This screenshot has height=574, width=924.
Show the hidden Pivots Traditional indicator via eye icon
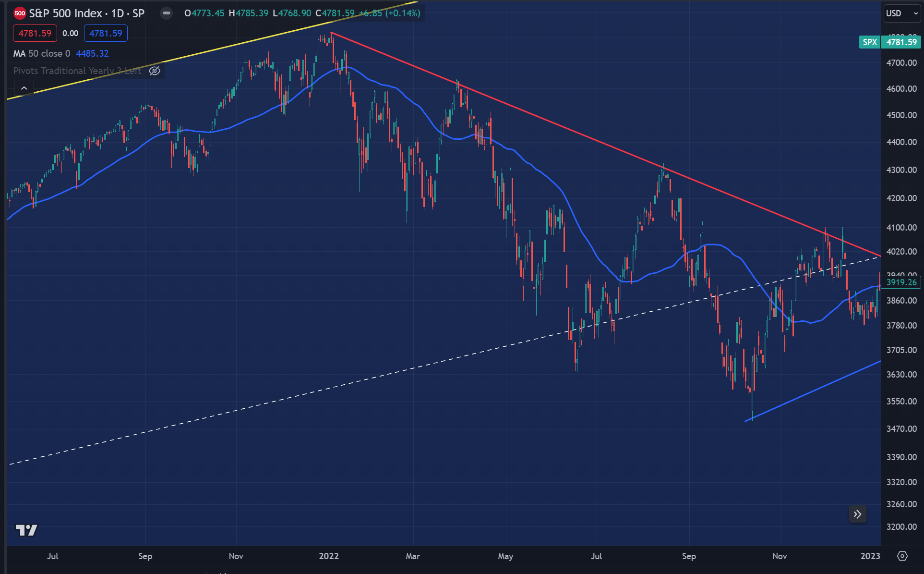click(x=155, y=71)
